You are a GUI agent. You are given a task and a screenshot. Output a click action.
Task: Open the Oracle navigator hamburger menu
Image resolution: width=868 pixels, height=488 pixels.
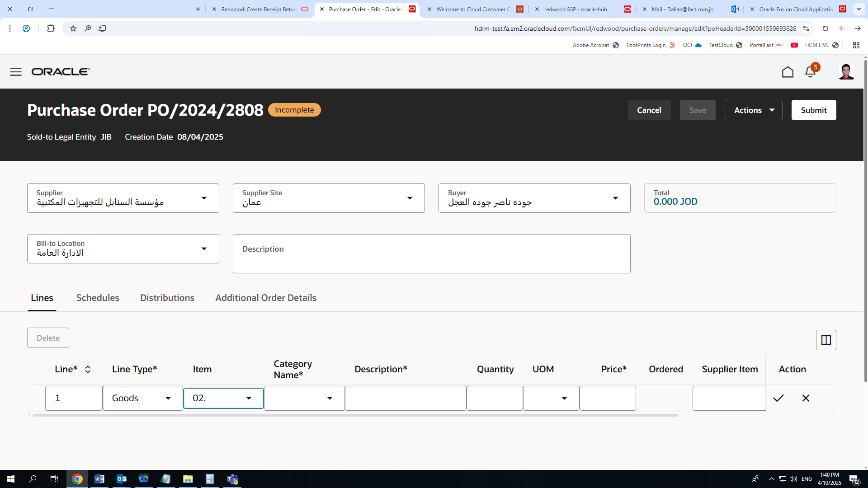[x=16, y=72]
